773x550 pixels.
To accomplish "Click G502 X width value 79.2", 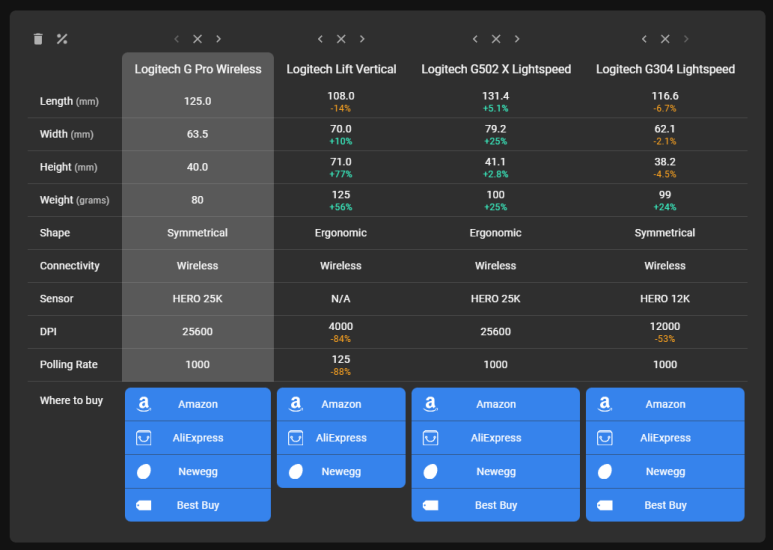I will coord(495,129).
